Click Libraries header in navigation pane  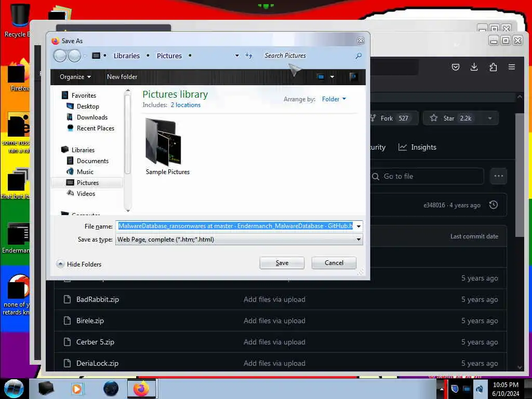pyautogui.click(x=83, y=150)
